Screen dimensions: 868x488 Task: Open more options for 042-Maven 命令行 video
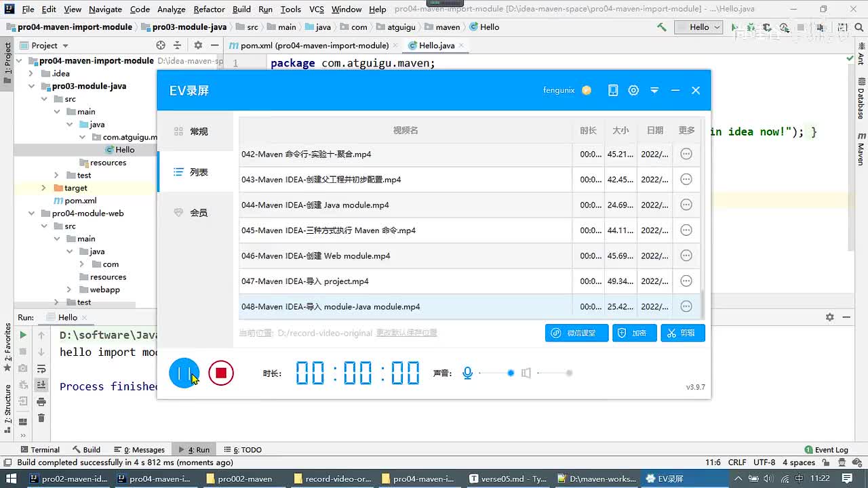pos(686,154)
